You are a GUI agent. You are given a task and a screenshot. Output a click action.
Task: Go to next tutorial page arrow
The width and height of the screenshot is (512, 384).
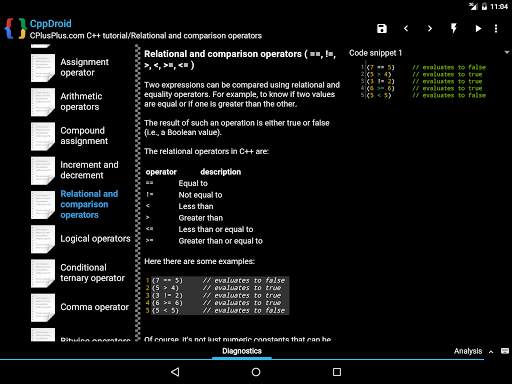point(430,29)
